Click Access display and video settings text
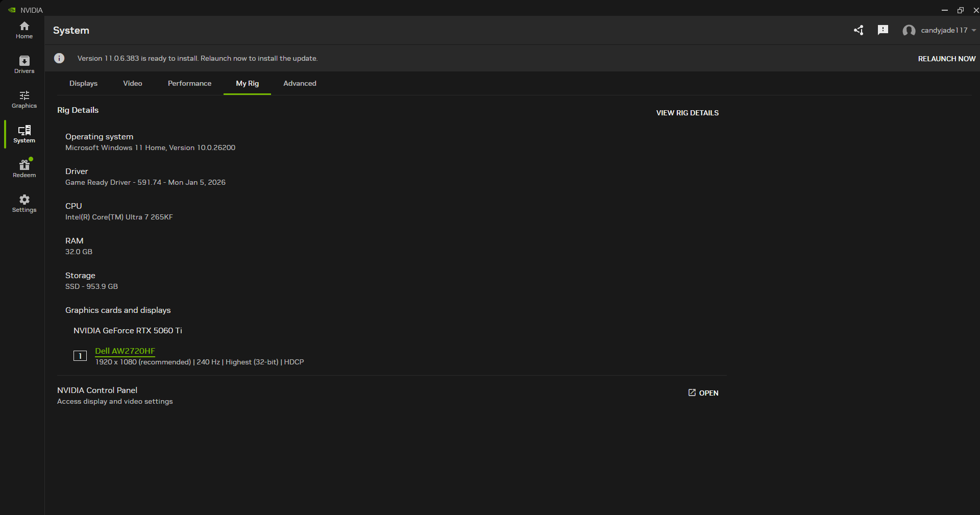Screen dimensions: 980x515 115,402
